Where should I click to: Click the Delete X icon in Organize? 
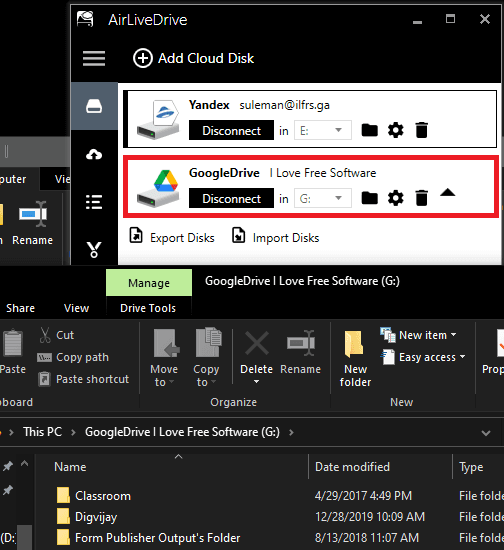coord(257,343)
